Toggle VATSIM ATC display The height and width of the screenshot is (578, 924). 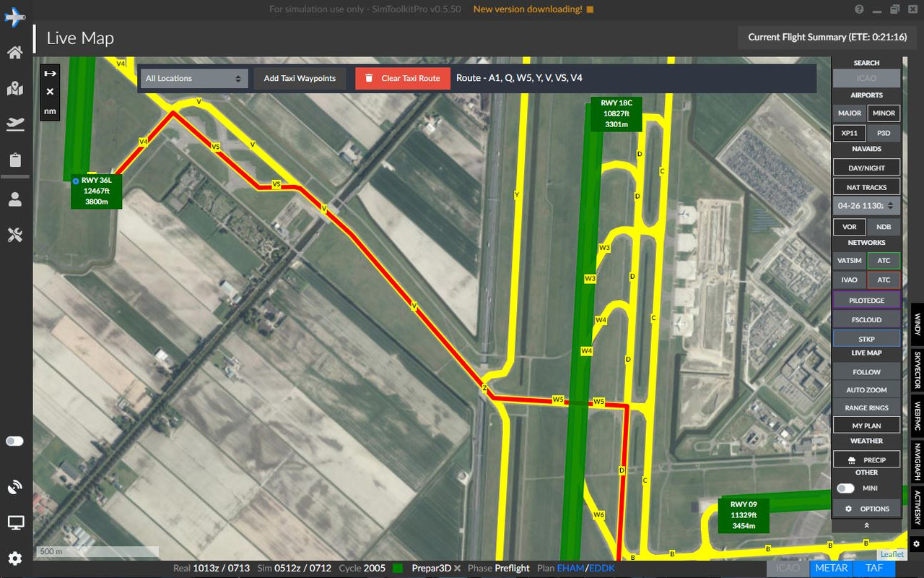tap(884, 261)
